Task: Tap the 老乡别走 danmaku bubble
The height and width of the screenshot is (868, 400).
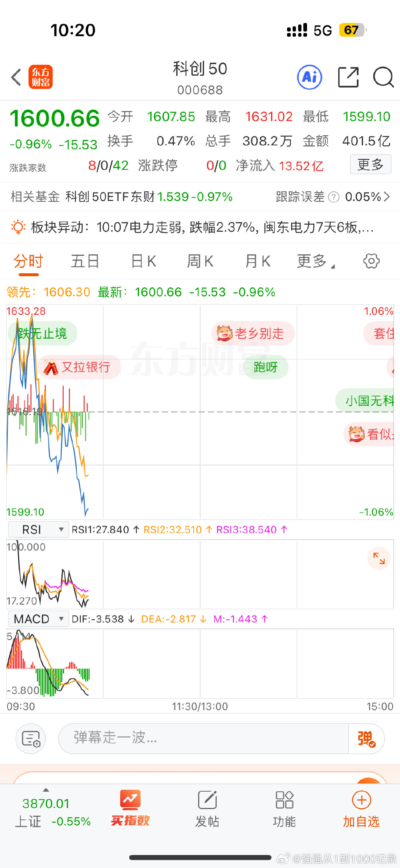Action: coord(253,333)
